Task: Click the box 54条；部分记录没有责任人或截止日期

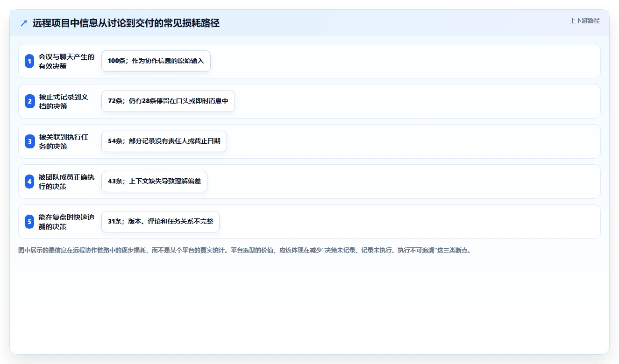Action: pyautogui.click(x=164, y=141)
